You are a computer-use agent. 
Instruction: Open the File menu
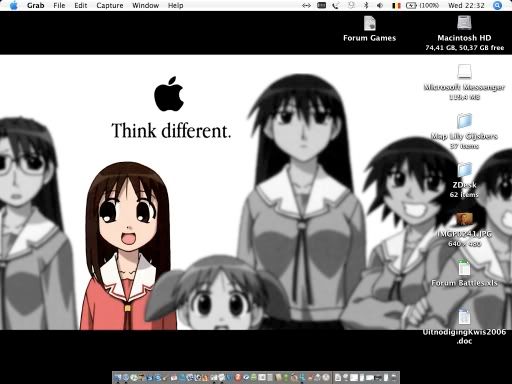(x=59, y=5)
